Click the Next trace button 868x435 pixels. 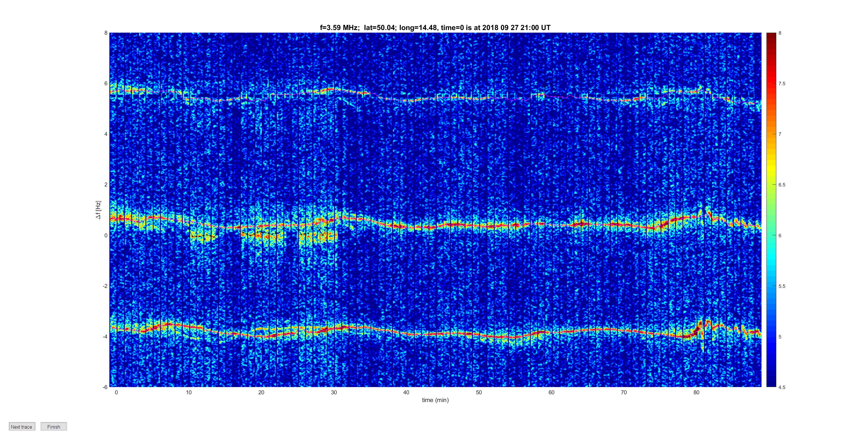(x=22, y=427)
